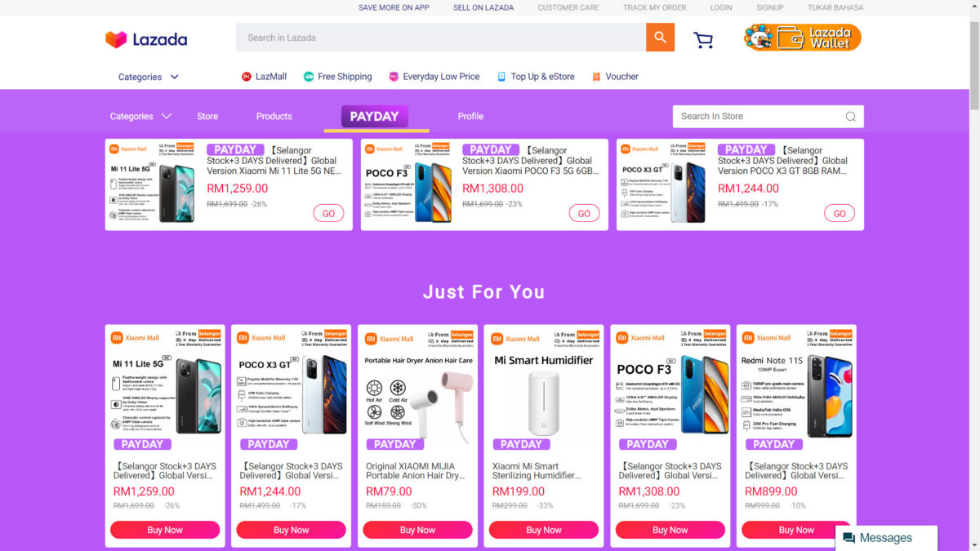Expand store Categories chevron menu

(167, 116)
